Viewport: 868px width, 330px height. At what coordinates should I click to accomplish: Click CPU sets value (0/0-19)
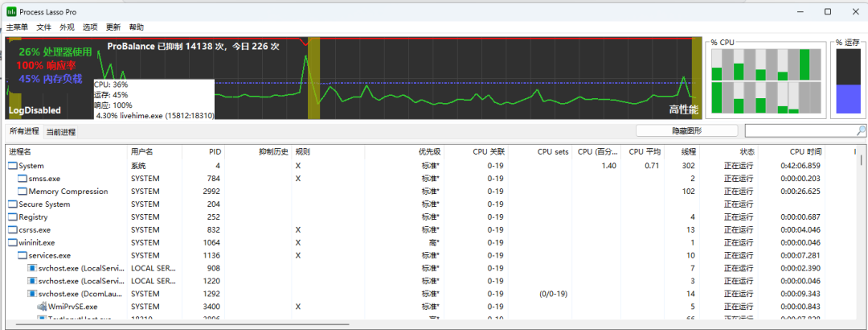[x=554, y=294]
